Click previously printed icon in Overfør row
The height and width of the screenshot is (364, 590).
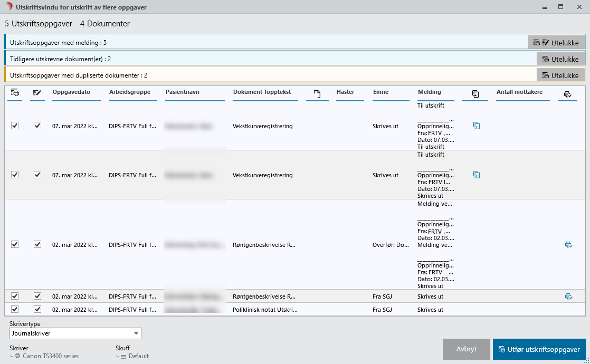click(x=568, y=245)
